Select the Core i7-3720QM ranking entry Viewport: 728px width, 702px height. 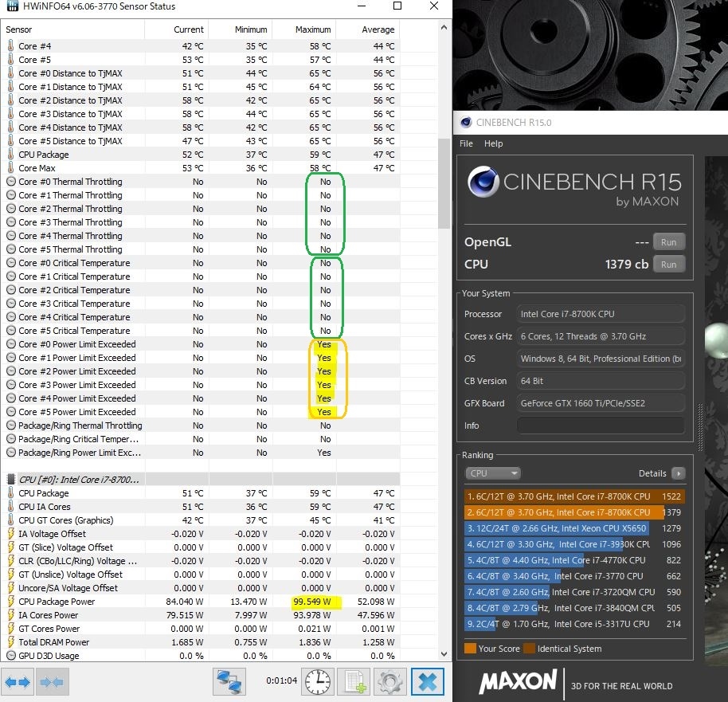coord(574,592)
